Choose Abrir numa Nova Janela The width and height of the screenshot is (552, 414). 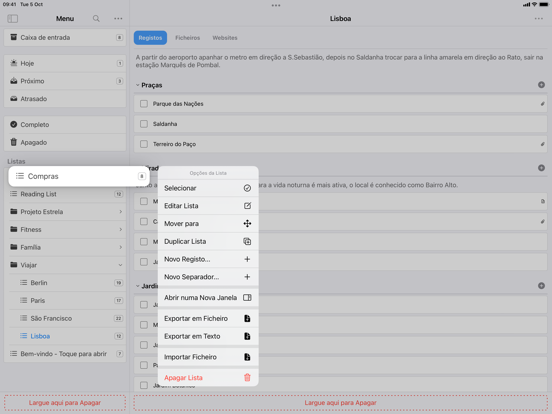point(208,298)
